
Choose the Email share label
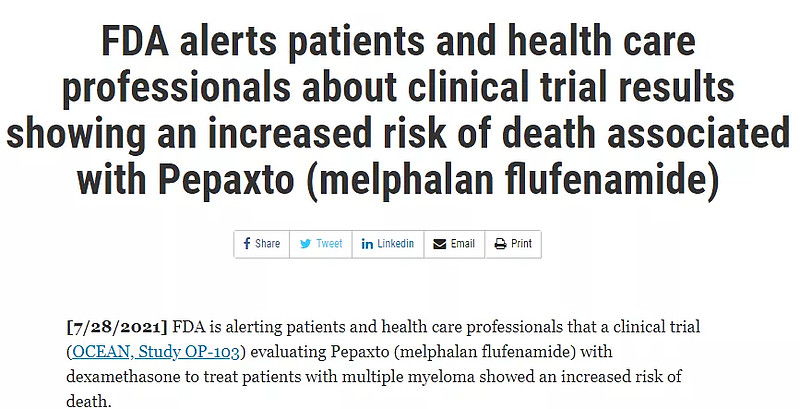click(463, 244)
